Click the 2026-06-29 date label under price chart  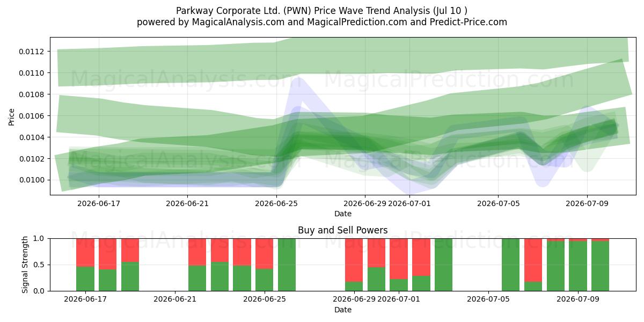(365, 203)
